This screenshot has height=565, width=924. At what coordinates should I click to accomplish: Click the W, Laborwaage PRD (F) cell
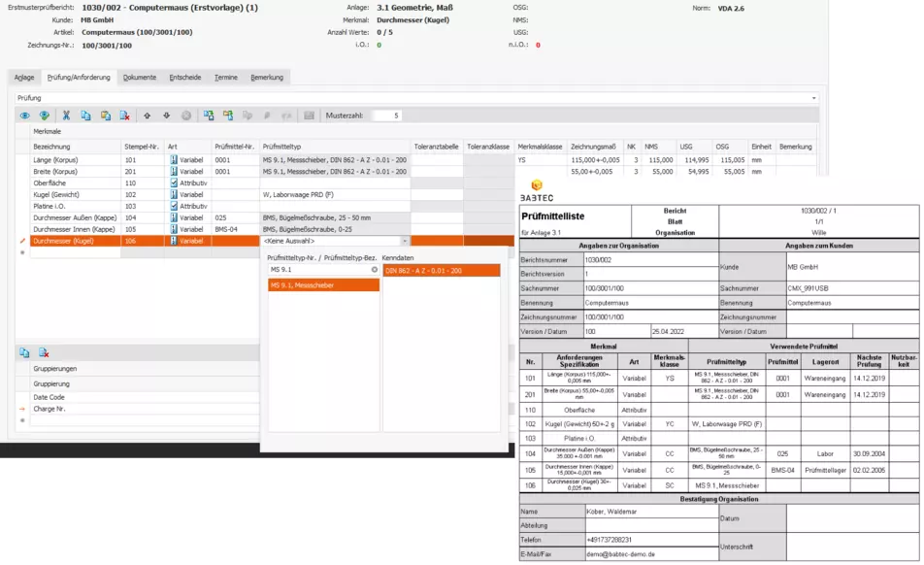pyautogui.click(x=335, y=194)
